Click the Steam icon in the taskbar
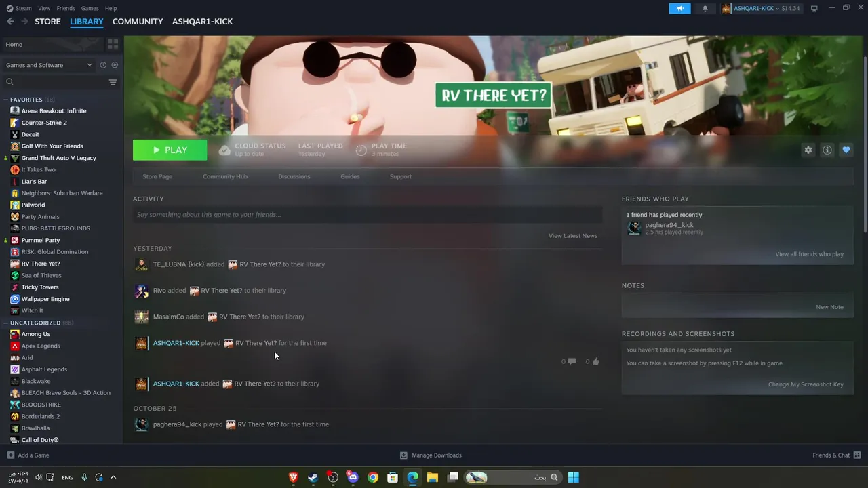This screenshot has height=488, width=868. click(313, 477)
